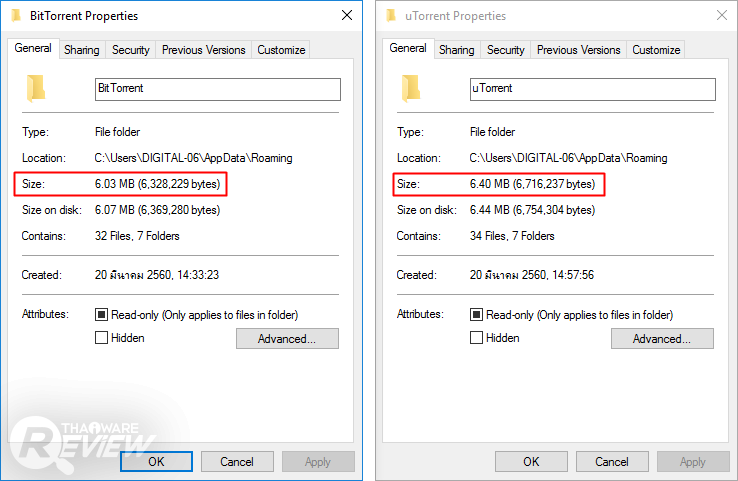Switch to Security tab in BitTorrent Properties
Image resolution: width=738 pixels, height=481 pixels.
(x=131, y=50)
